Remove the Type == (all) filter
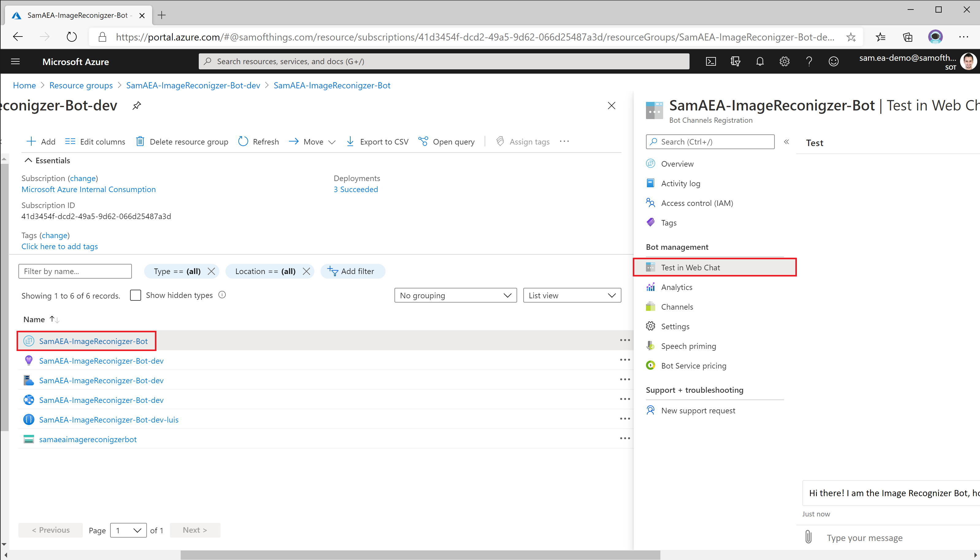Screen dimensions: 980x560 click(211, 271)
